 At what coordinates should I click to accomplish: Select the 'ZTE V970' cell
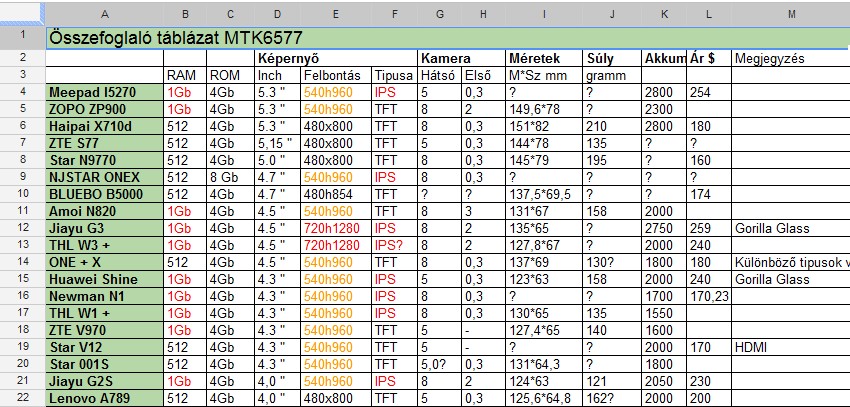click(105, 330)
